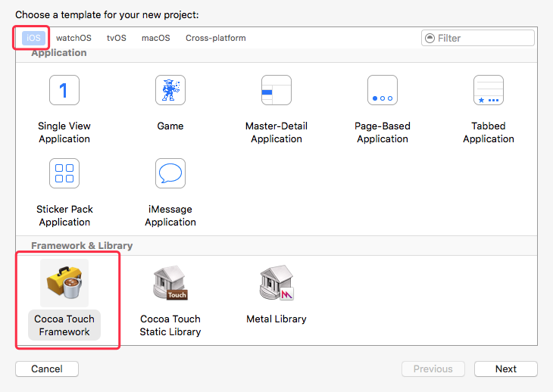Screen dimensions: 553x392
Task: Choose the Tabbed Application icon
Action: (489, 90)
